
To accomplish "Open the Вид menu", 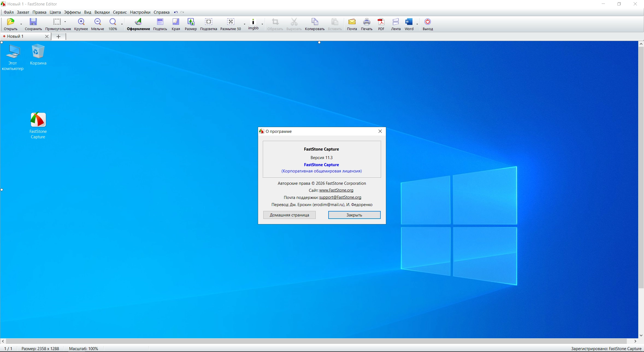I will (88, 12).
